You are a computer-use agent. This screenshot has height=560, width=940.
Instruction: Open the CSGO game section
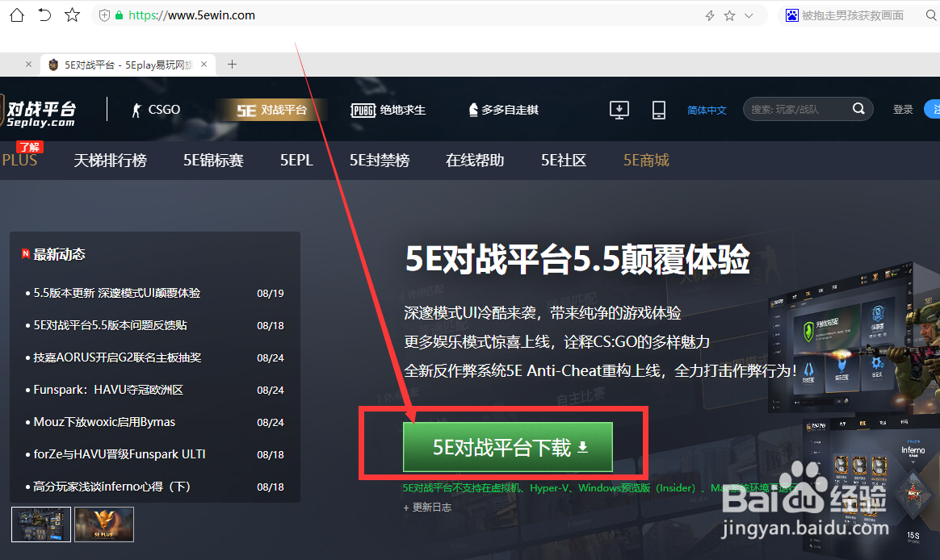(156, 110)
